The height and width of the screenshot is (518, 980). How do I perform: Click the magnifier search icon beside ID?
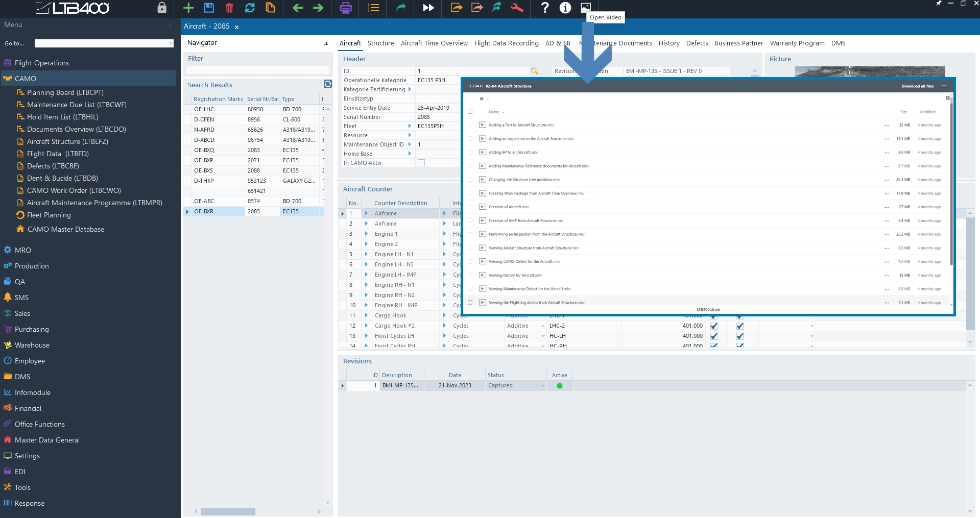click(535, 71)
